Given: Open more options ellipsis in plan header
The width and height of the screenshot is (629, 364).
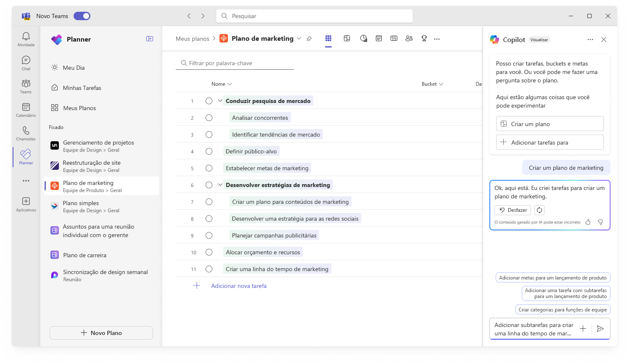Looking at the screenshot, I should click(x=437, y=39).
